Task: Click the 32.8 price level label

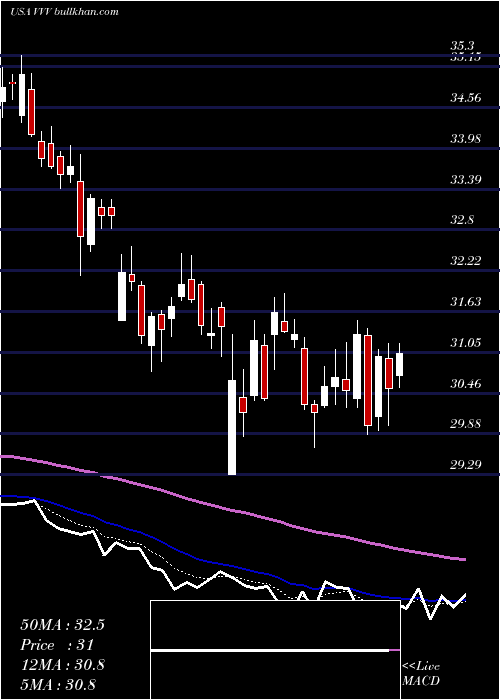Action: pyautogui.click(x=462, y=220)
